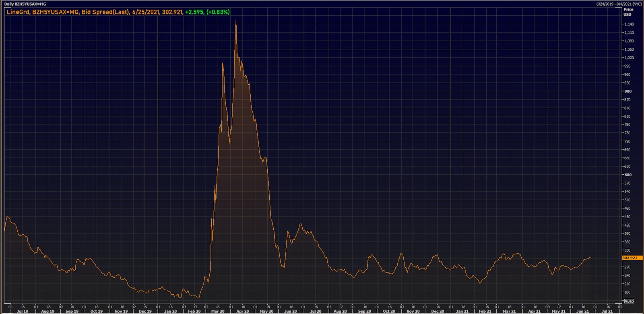Click the 540 price axis label
644x314 pixels.
tap(627, 192)
